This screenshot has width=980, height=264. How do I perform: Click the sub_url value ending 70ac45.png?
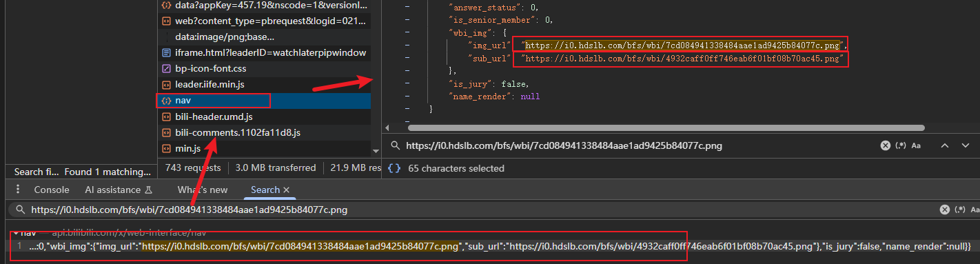coord(682,59)
